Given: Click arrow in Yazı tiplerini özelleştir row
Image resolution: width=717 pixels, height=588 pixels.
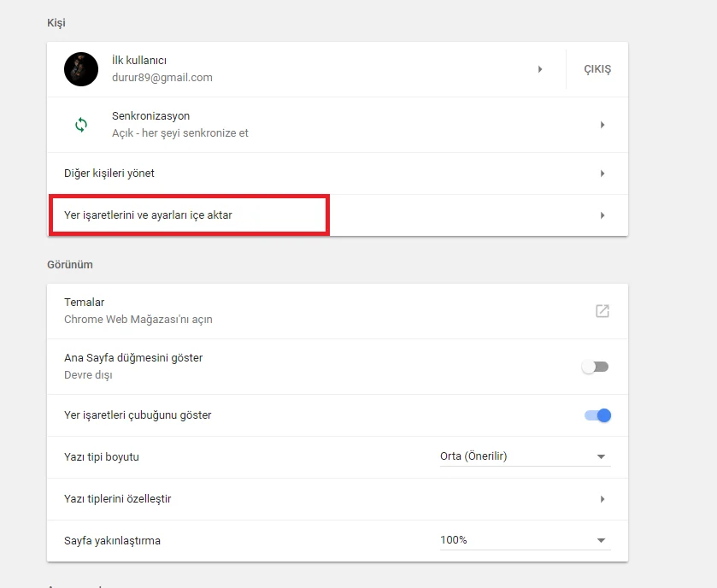Looking at the screenshot, I should click(602, 499).
